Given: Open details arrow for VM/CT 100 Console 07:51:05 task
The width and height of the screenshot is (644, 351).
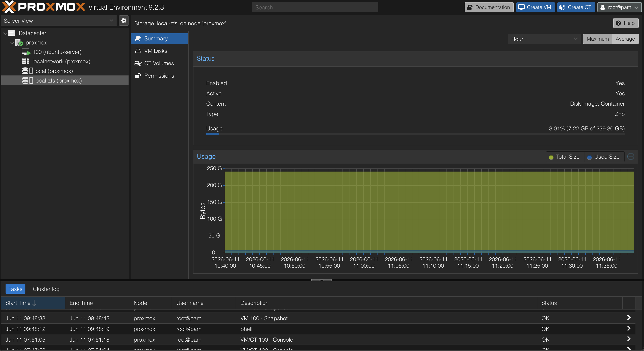Looking at the screenshot, I should (629, 339).
